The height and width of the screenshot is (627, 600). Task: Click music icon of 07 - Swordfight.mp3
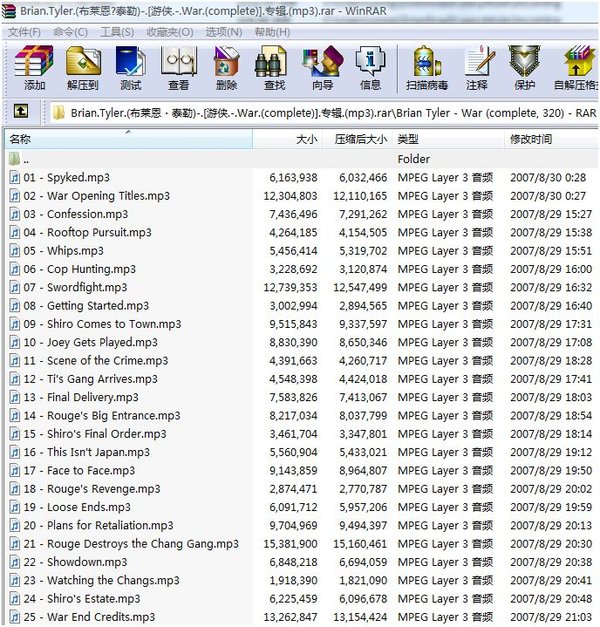15,287
